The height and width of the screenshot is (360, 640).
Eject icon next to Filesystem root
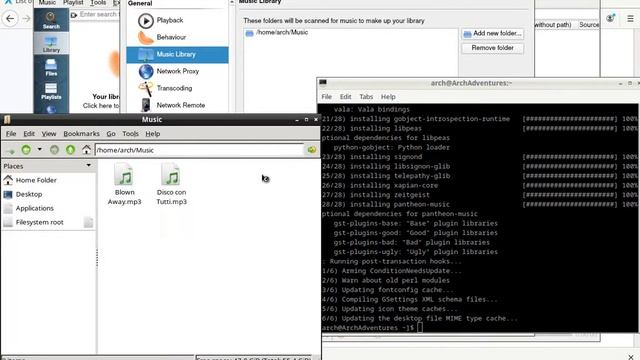88,222
